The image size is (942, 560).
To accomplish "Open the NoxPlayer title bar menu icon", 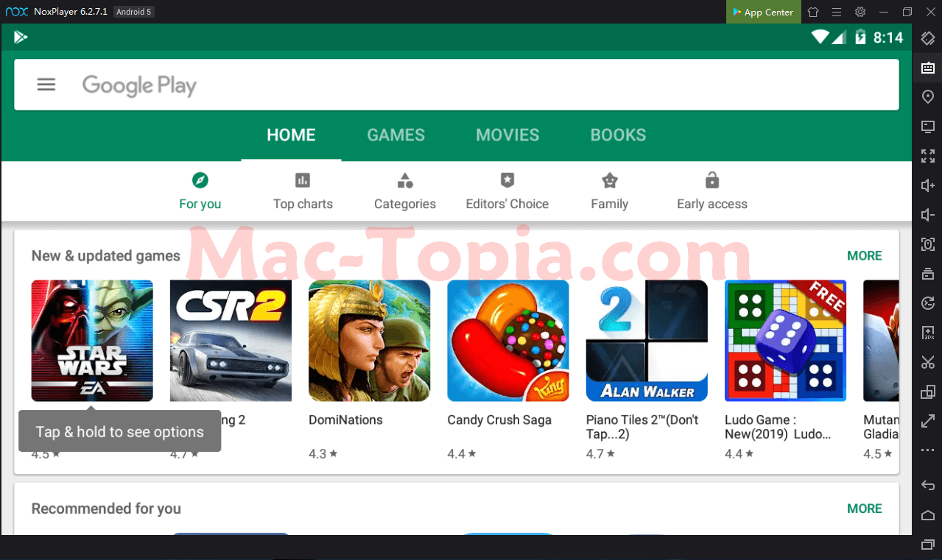I will (x=837, y=12).
